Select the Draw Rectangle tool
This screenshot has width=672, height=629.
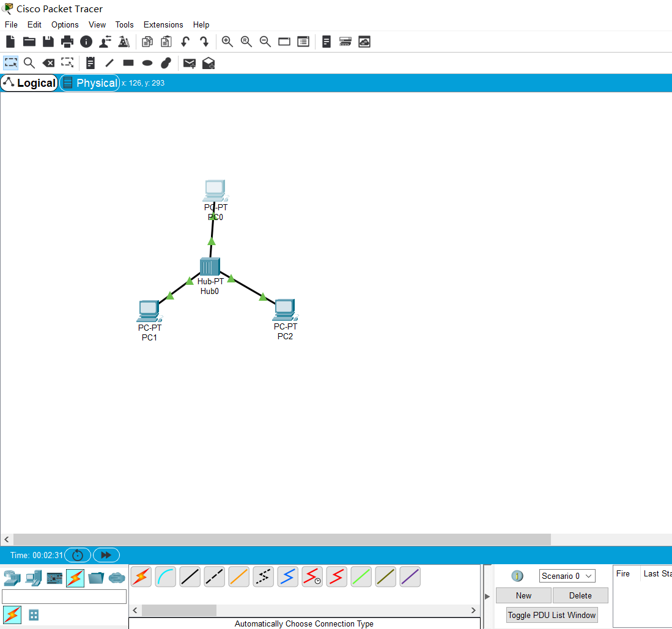[x=128, y=63]
